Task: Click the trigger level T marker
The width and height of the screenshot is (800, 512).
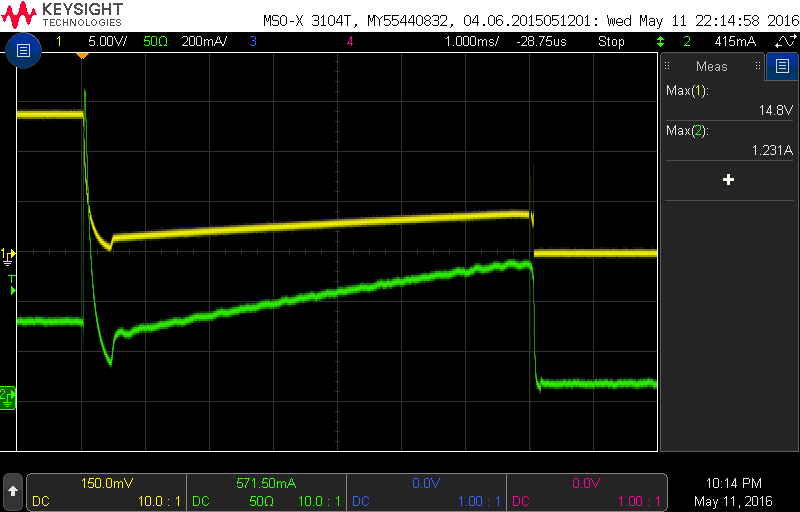Action: 12,286
